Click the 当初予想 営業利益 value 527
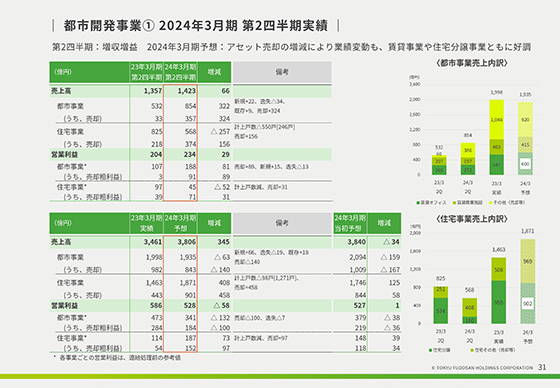560x388 pixels. click(360, 305)
